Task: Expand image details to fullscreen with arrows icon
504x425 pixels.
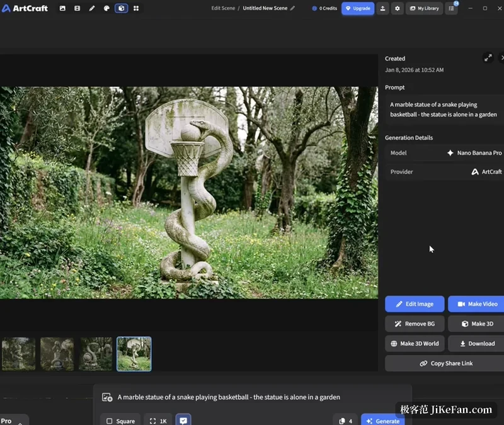Action: (x=488, y=58)
